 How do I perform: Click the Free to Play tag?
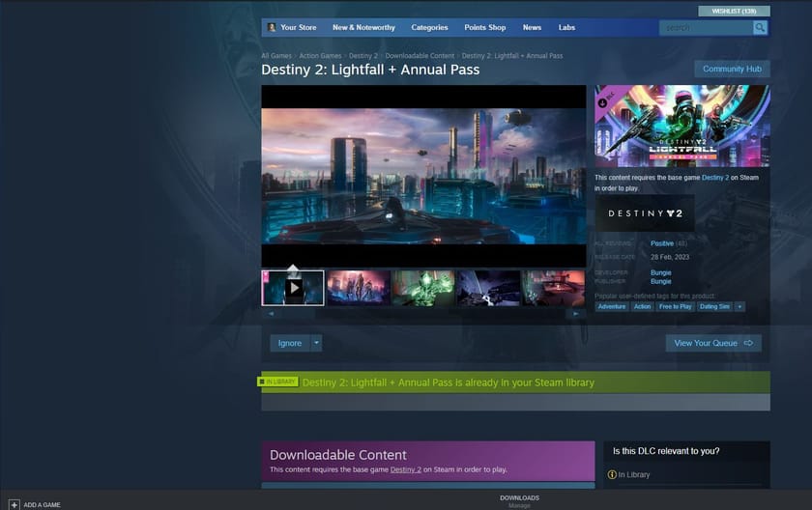click(676, 306)
